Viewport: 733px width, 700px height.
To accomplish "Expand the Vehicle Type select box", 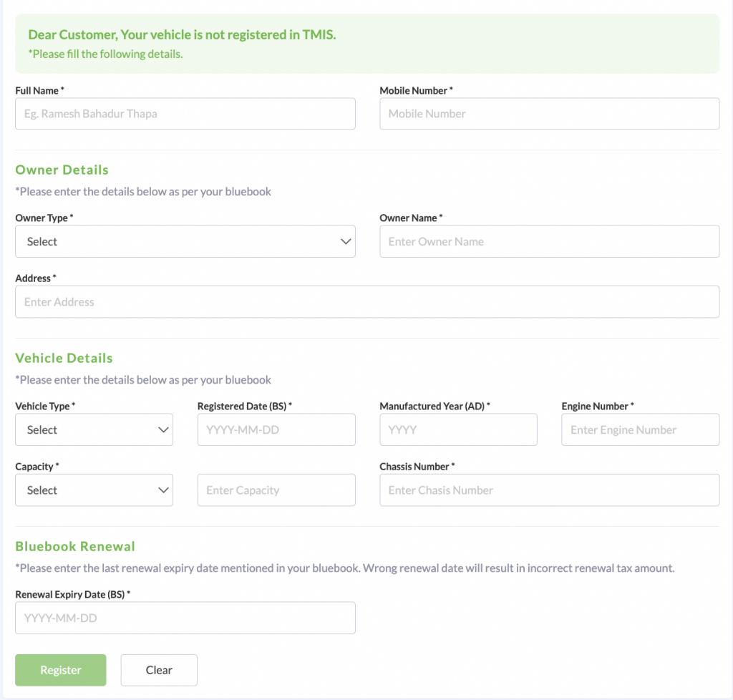I will 86,430.
